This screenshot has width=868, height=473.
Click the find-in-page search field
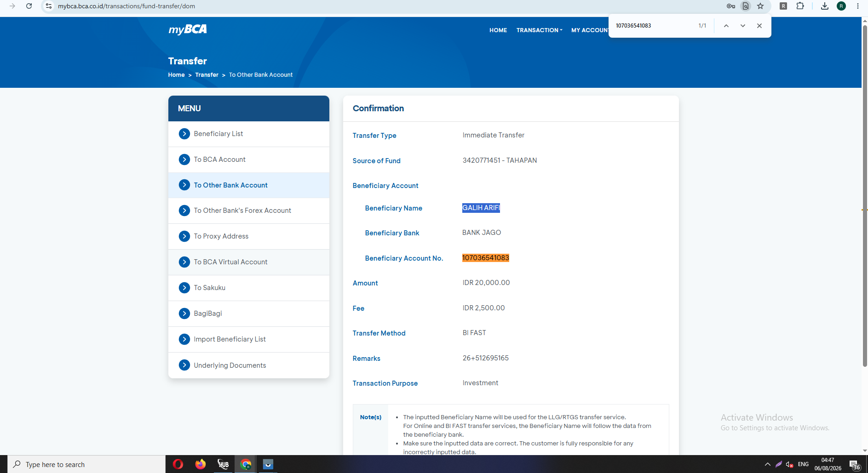click(x=653, y=26)
